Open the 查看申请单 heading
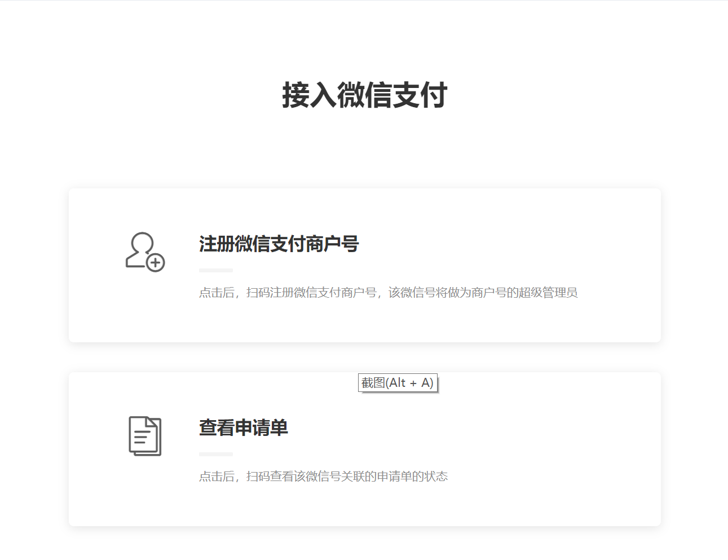 point(244,428)
